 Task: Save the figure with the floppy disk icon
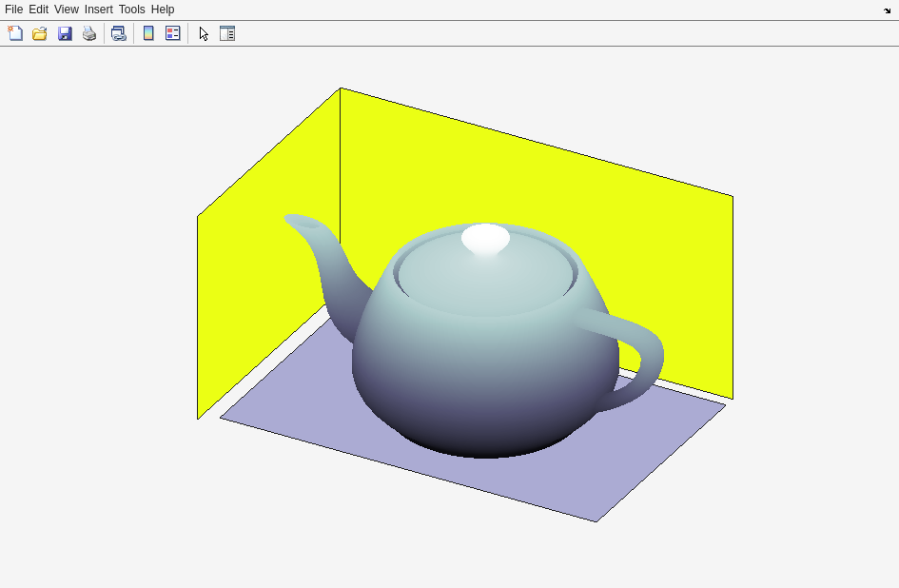(65, 33)
